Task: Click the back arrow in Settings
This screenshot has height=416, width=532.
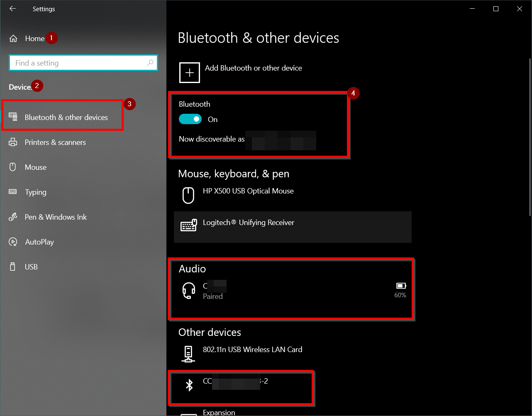Action: click(12, 8)
